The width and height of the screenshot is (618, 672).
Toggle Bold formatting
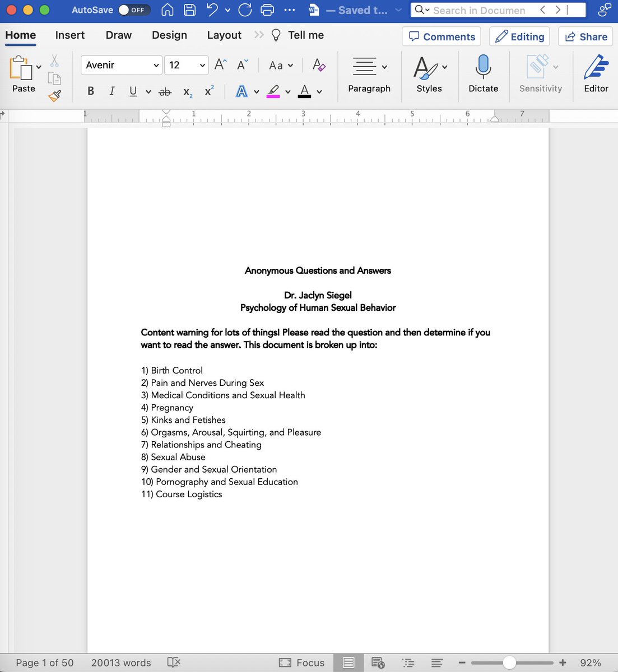click(91, 91)
